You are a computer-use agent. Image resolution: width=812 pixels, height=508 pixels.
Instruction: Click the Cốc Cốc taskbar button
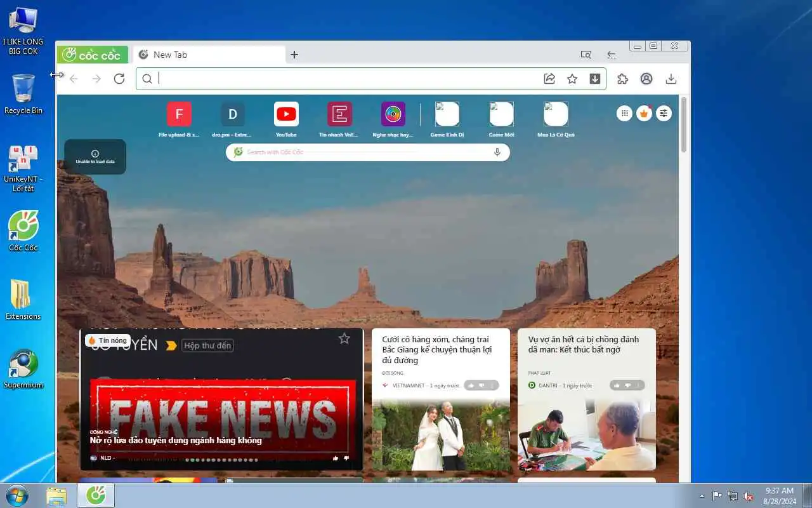point(96,496)
